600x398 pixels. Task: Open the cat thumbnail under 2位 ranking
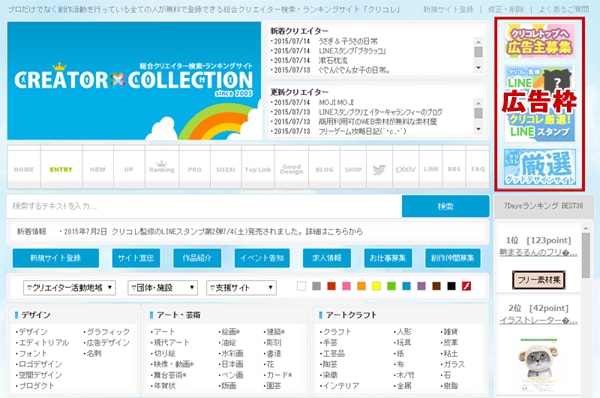click(x=538, y=364)
